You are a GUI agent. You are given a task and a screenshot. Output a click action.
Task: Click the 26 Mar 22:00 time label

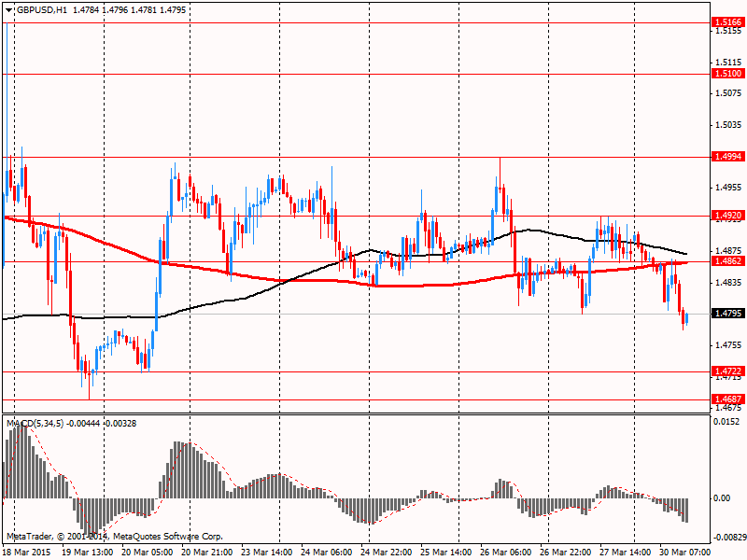pos(566,553)
